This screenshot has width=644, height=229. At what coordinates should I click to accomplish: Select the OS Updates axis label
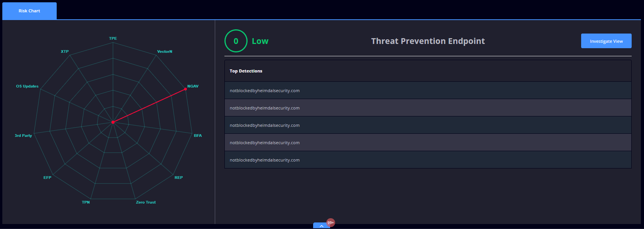pyautogui.click(x=27, y=86)
